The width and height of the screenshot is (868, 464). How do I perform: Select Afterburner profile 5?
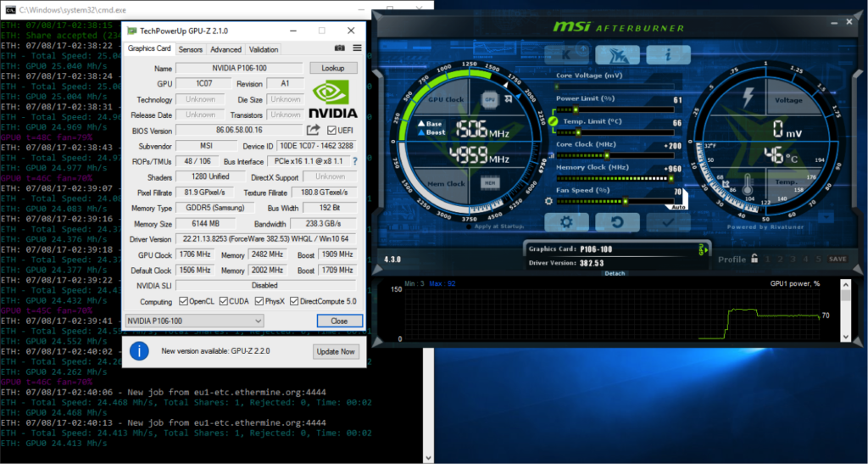[x=818, y=259]
